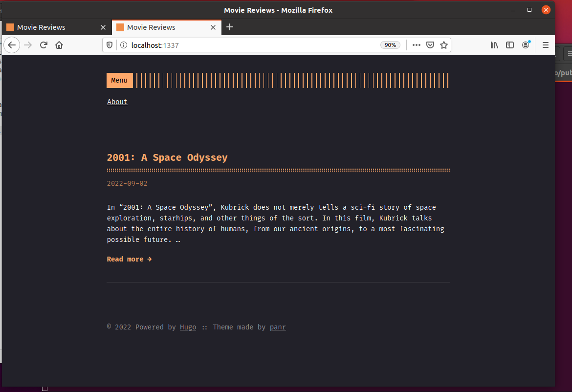Visit the panr theme author link
This screenshot has height=392, width=572.
(x=278, y=327)
